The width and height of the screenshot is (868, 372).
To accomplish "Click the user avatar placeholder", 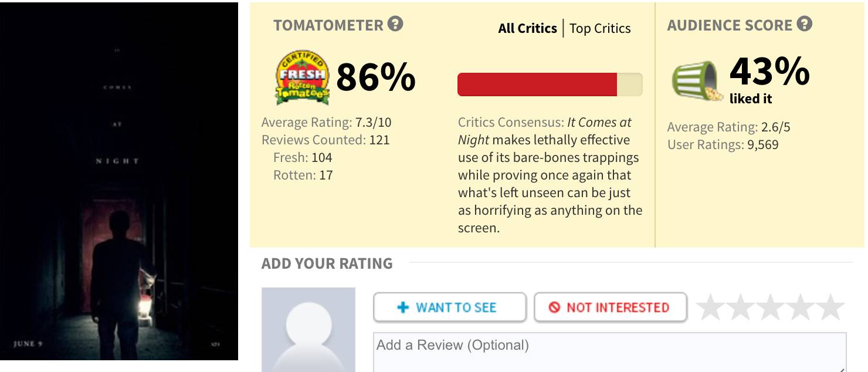I will click(308, 329).
